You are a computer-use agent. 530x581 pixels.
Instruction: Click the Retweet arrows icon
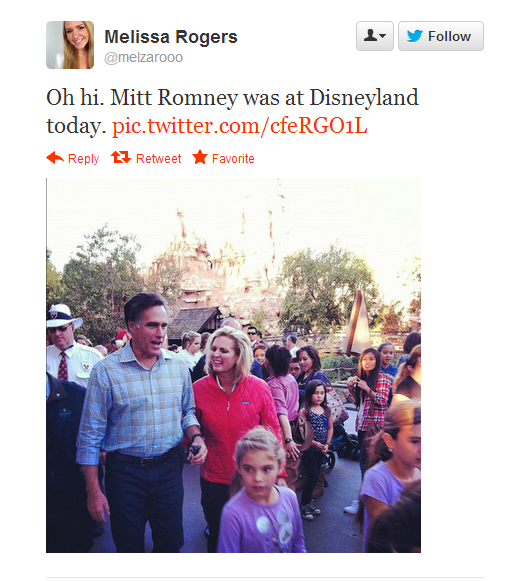(121, 157)
